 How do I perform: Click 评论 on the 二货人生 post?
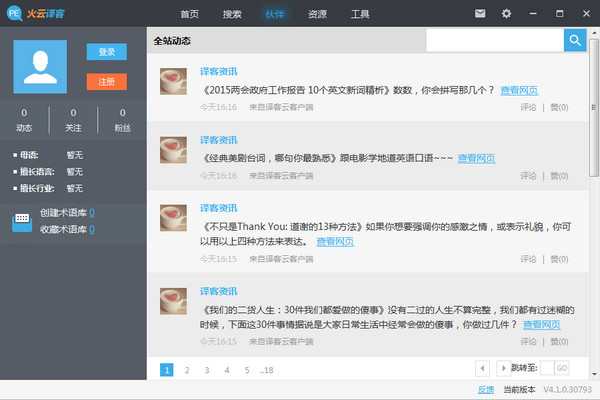click(528, 341)
